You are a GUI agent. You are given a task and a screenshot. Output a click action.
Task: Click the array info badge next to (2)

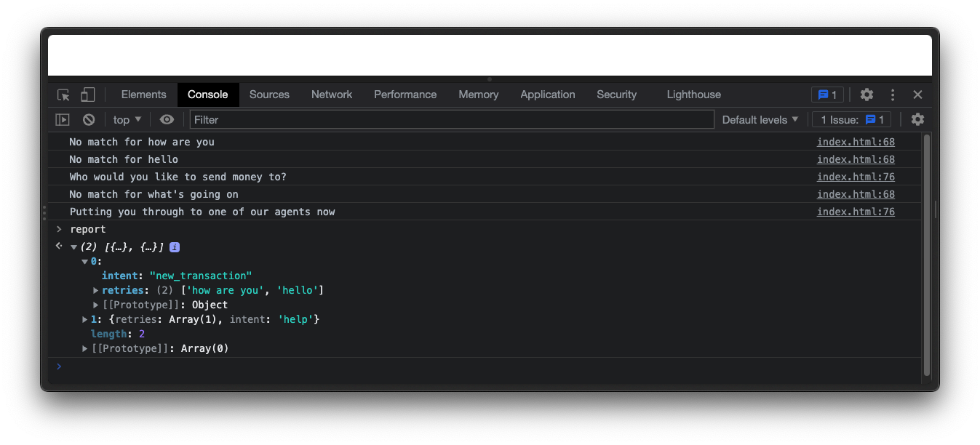click(x=175, y=247)
